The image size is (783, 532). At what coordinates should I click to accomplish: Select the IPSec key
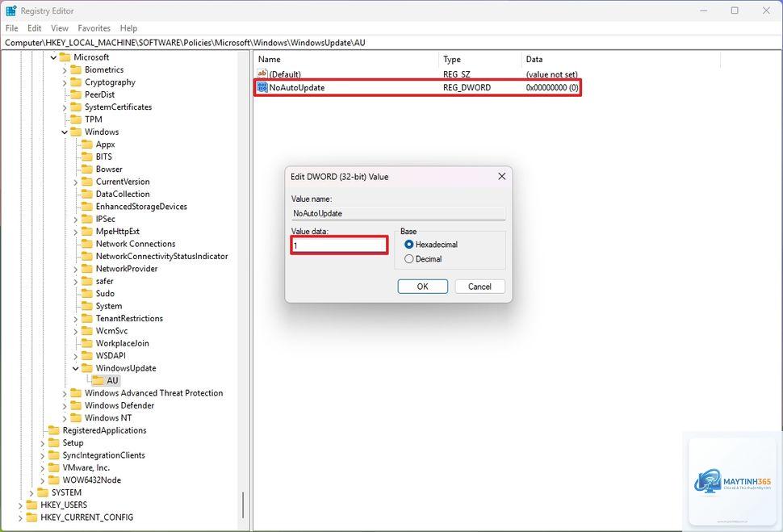click(106, 219)
